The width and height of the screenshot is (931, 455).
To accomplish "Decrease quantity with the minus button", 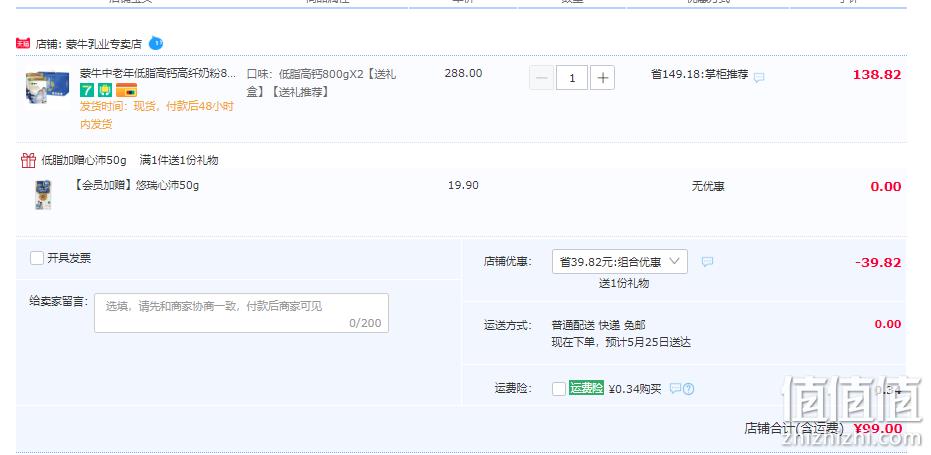I will pos(542,78).
